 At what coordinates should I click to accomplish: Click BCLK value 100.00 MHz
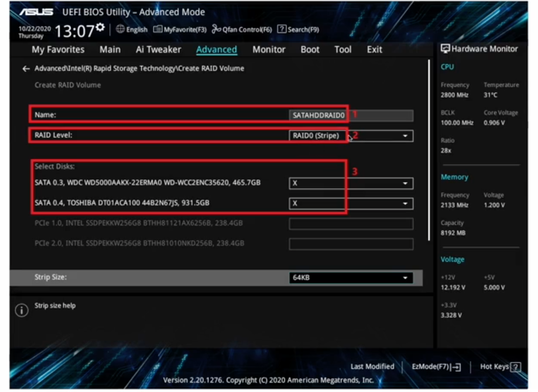[457, 123]
